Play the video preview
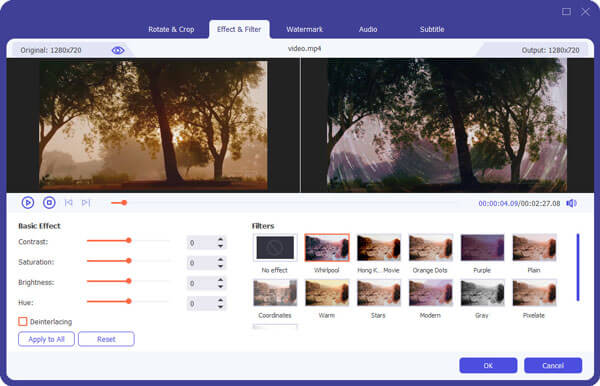The image size is (600, 386). [28, 202]
